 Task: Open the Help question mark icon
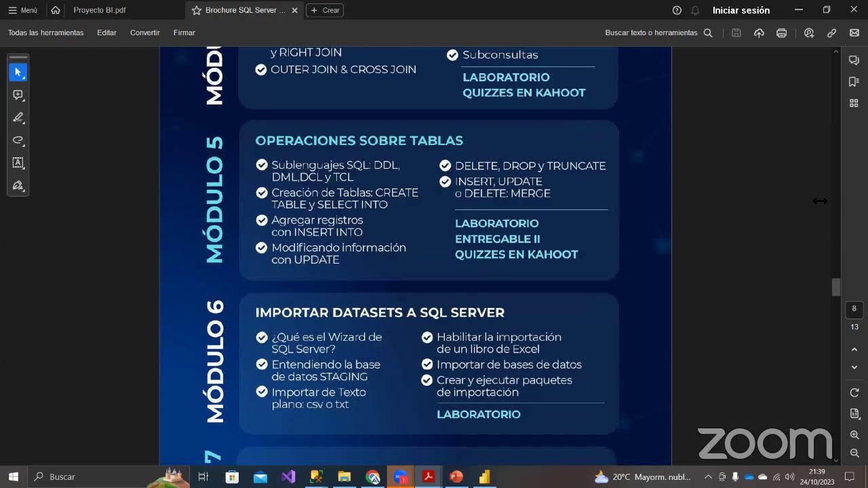click(x=677, y=10)
